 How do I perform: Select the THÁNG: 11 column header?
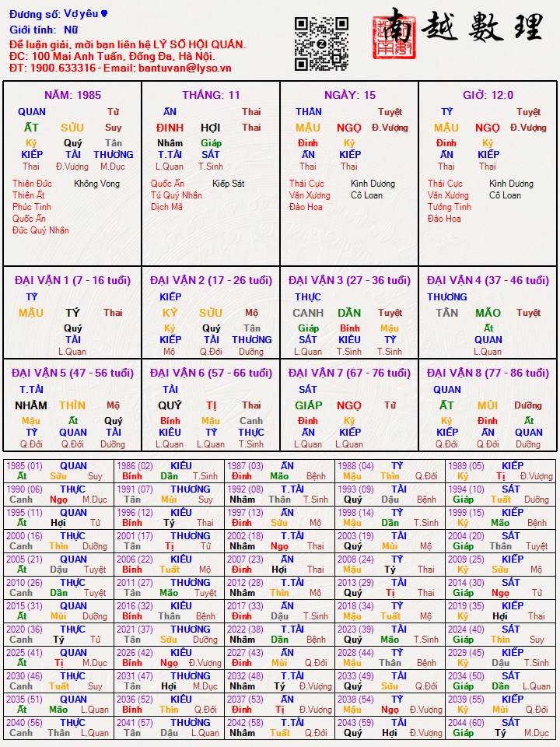click(x=211, y=95)
